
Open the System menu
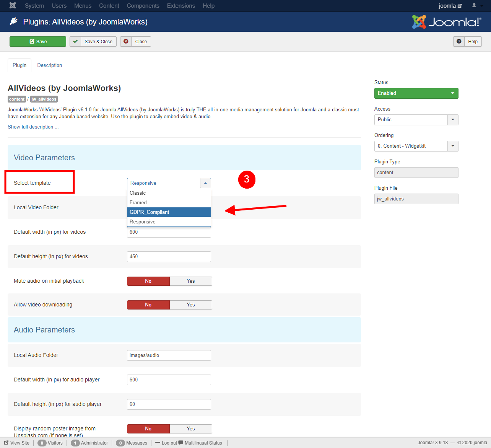34,6
